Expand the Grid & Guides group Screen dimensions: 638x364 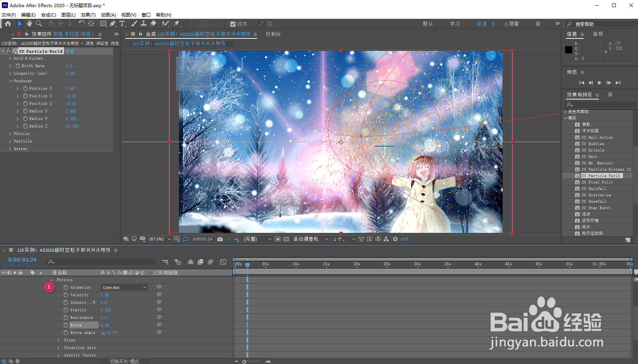point(10,58)
